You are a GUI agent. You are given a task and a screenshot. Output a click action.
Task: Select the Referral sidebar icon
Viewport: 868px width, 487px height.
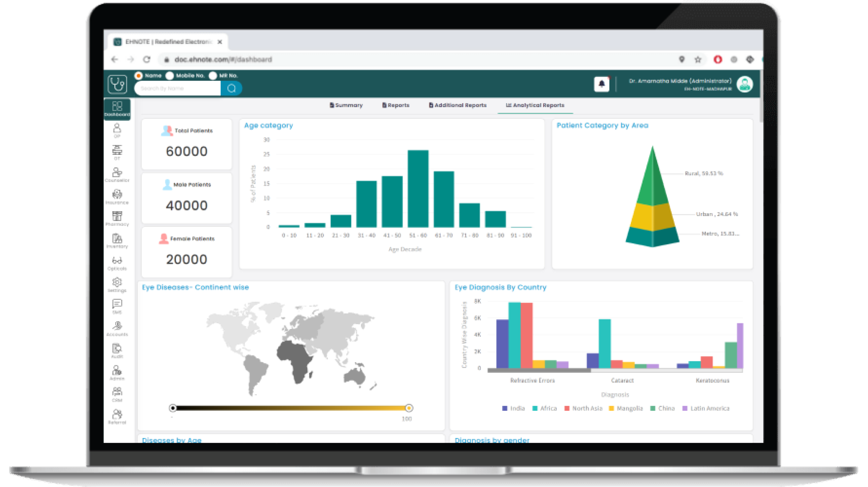tap(117, 415)
